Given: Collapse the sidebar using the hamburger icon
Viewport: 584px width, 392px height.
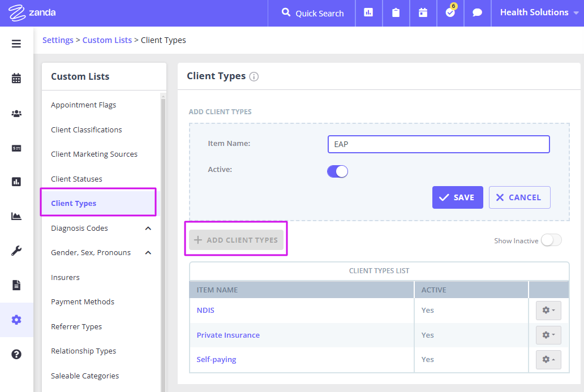Looking at the screenshot, I should tap(16, 44).
